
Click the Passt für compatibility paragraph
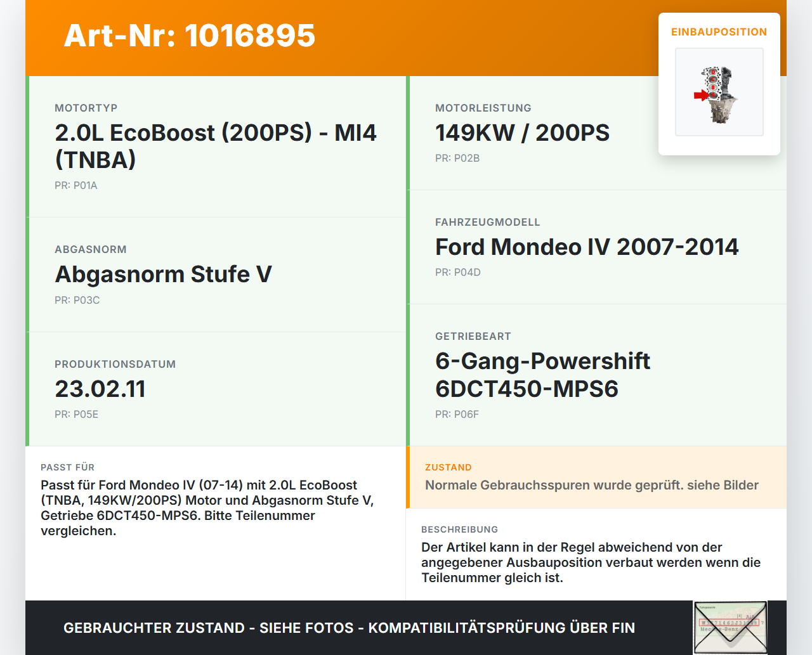207,508
